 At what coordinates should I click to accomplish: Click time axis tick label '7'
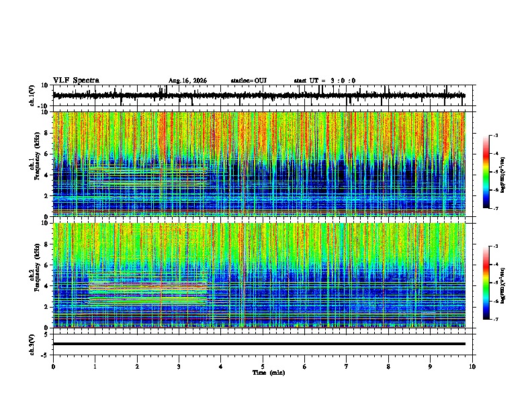347,367
